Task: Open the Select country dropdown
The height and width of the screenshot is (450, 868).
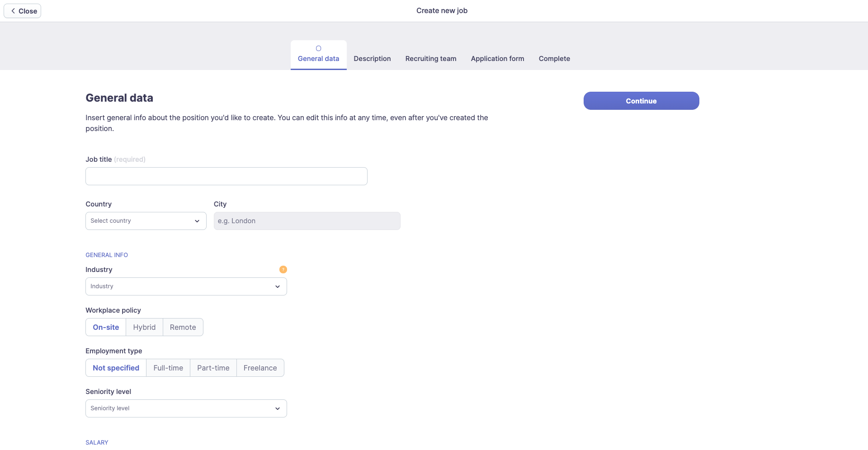Action: click(146, 221)
